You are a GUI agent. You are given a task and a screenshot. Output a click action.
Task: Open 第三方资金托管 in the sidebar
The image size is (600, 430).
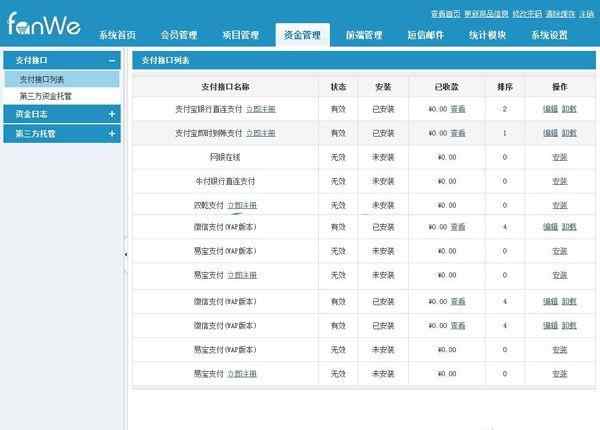coord(62,96)
